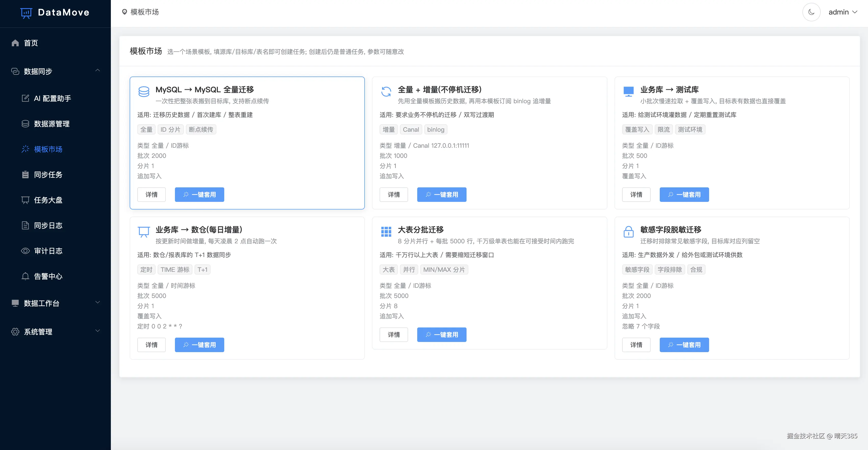Viewport: 868px width, 450px height.
Task: Expand the 系统管理 submenu
Action: click(55, 332)
